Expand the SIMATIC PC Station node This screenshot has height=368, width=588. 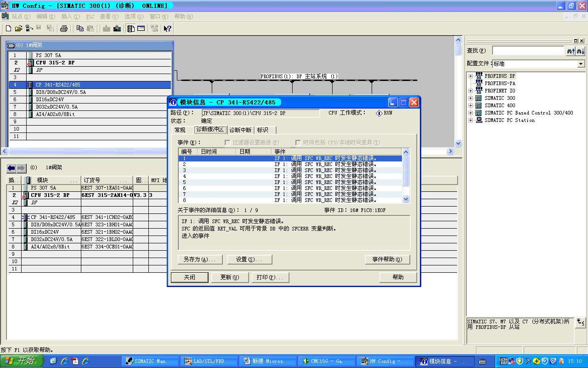point(470,120)
